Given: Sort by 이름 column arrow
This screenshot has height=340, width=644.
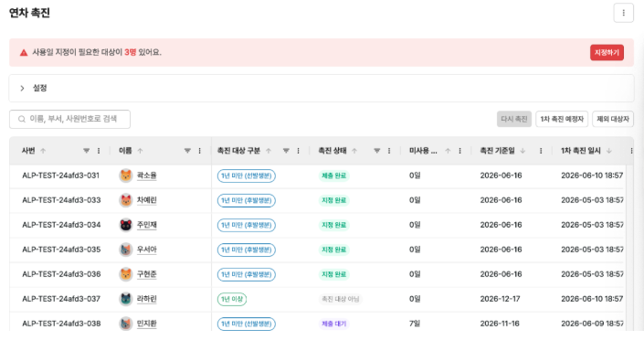Looking at the screenshot, I should click(140, 151).
